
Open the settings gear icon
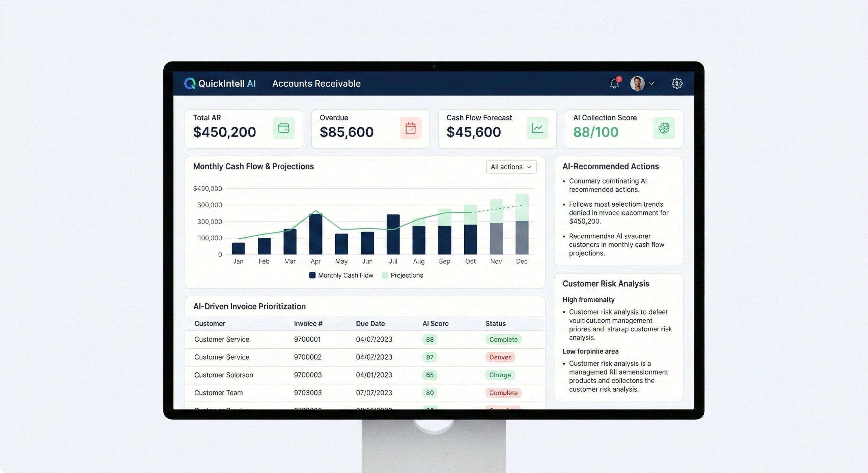677,83
